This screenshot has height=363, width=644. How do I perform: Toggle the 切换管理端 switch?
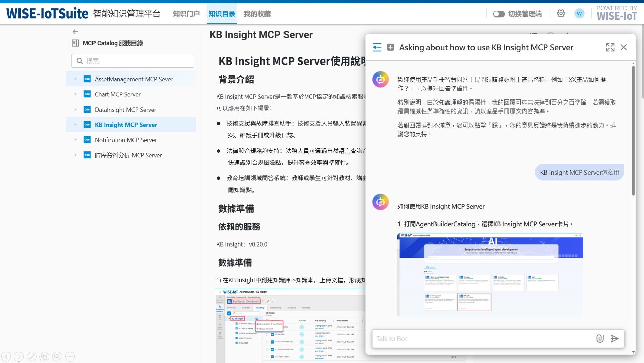pos(499,14)
